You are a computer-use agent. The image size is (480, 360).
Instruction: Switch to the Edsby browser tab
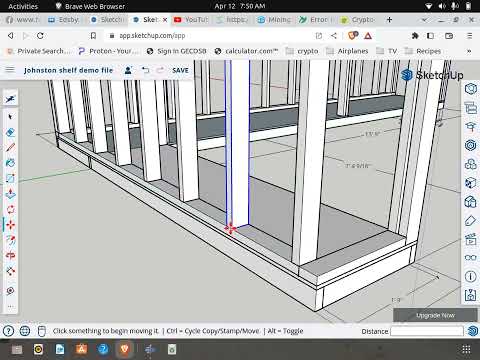click(64, 20)
